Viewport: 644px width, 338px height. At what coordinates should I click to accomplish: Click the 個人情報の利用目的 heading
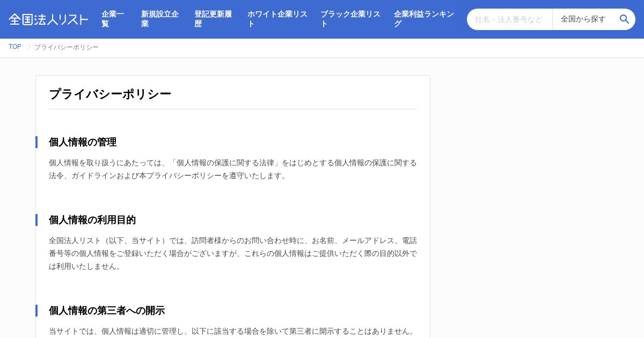92,220
